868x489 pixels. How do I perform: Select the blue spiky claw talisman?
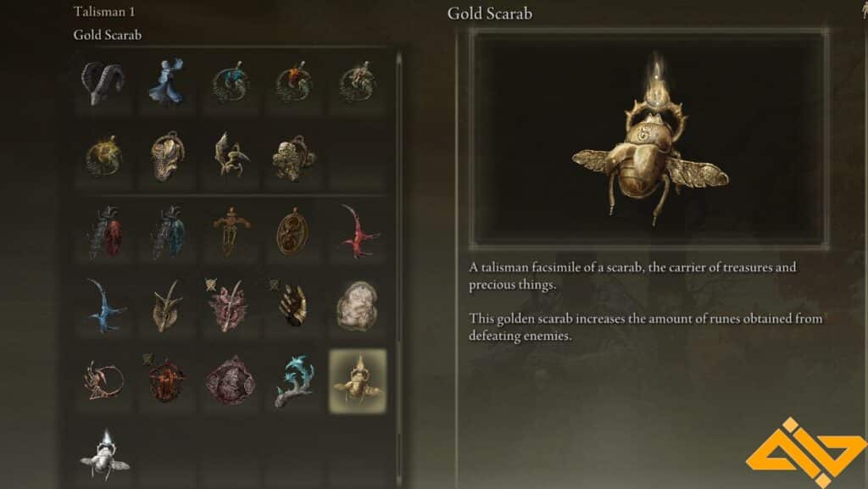[x=103, y=306]
